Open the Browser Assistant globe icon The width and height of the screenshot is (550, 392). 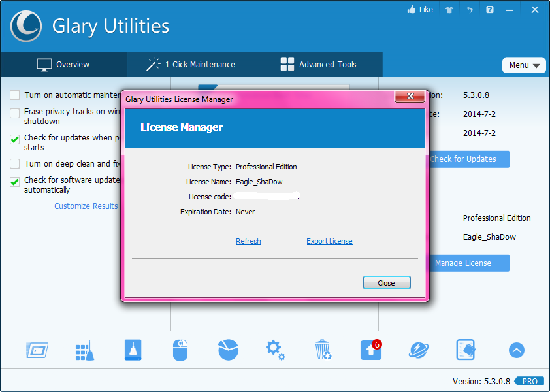(x=419, y=350)
